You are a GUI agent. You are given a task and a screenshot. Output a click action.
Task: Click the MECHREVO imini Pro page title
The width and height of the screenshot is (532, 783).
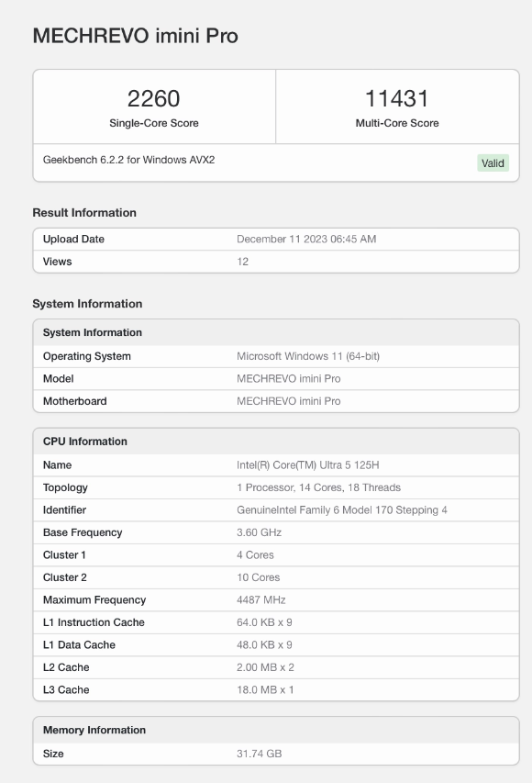point(135,36)
